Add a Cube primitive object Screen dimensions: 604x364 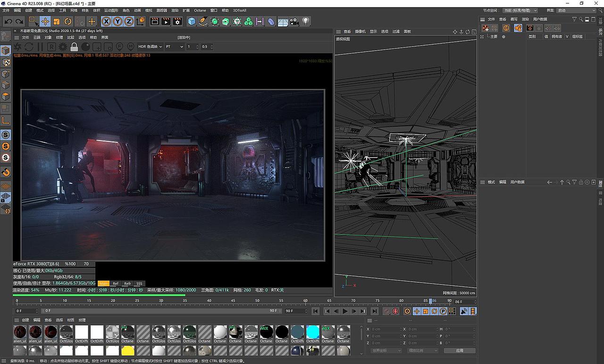192,21
